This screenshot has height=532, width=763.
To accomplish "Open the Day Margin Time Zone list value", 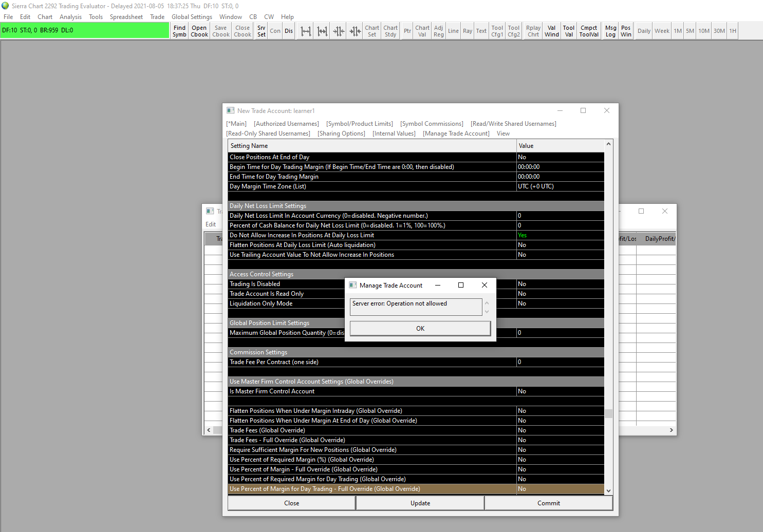I will [560, 186].
